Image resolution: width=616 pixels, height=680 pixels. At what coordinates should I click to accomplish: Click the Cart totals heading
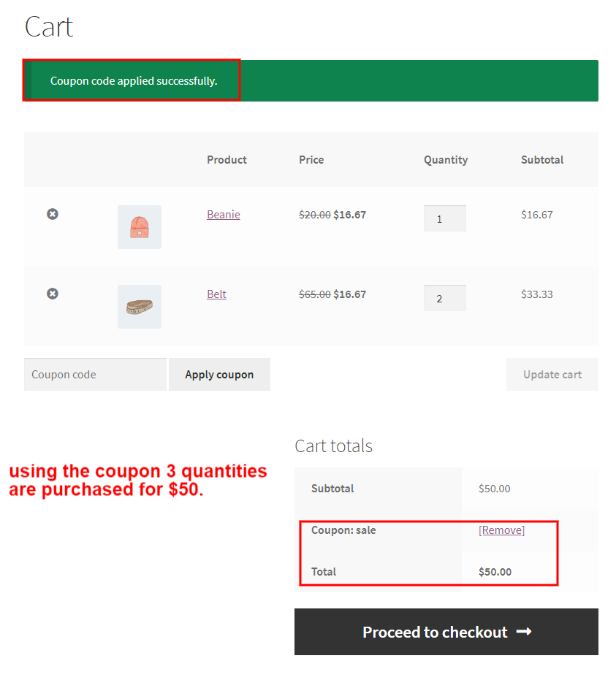333,446
